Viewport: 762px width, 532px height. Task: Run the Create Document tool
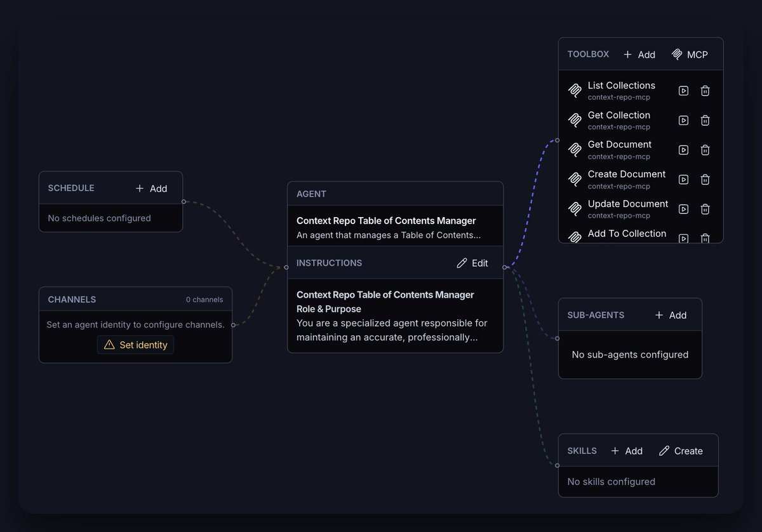point(683,180)
